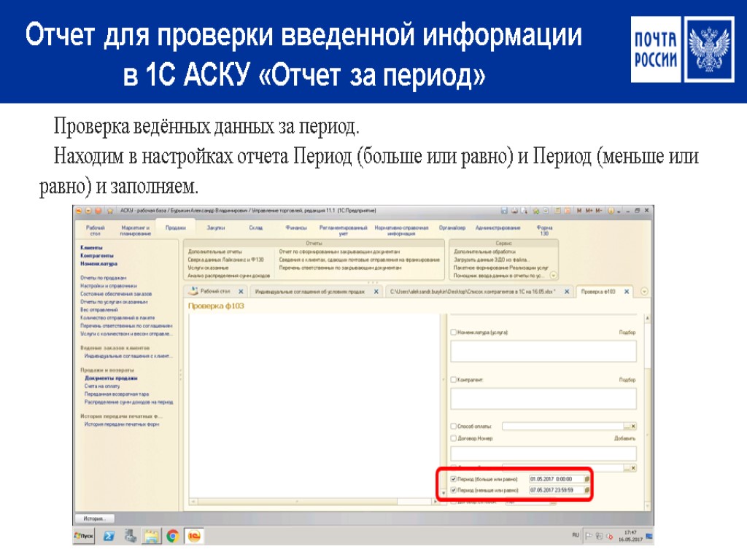The height and width of the screenshot is (560, 747).
Task: Expand the Сервис panel round arrow
Action: [x=554, y=276]
